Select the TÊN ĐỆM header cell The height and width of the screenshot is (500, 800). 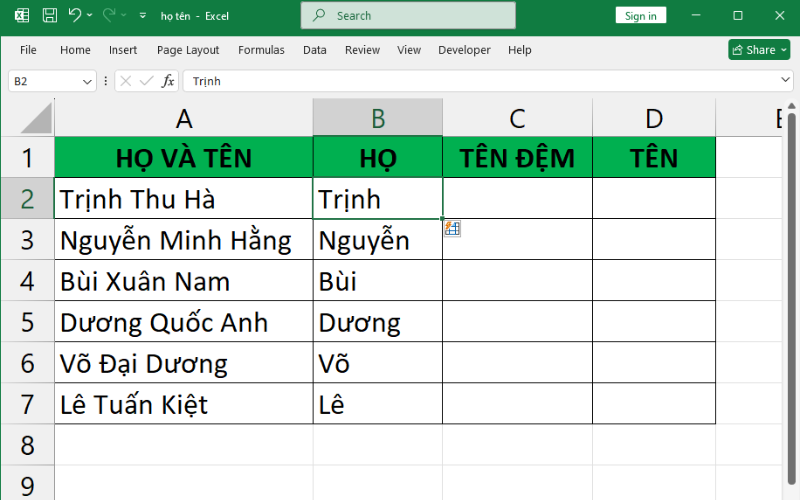click(x=517, y=157)
